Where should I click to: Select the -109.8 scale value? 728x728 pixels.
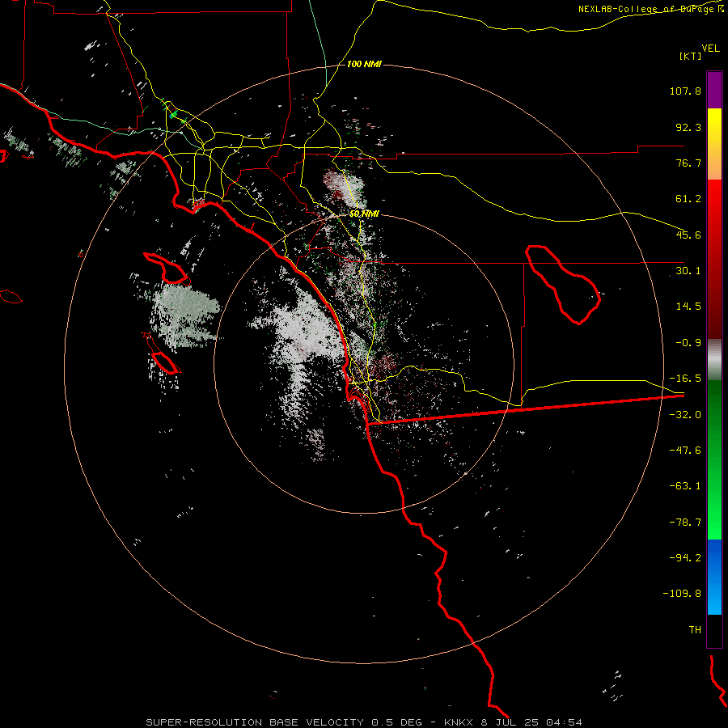pos(682,594)
